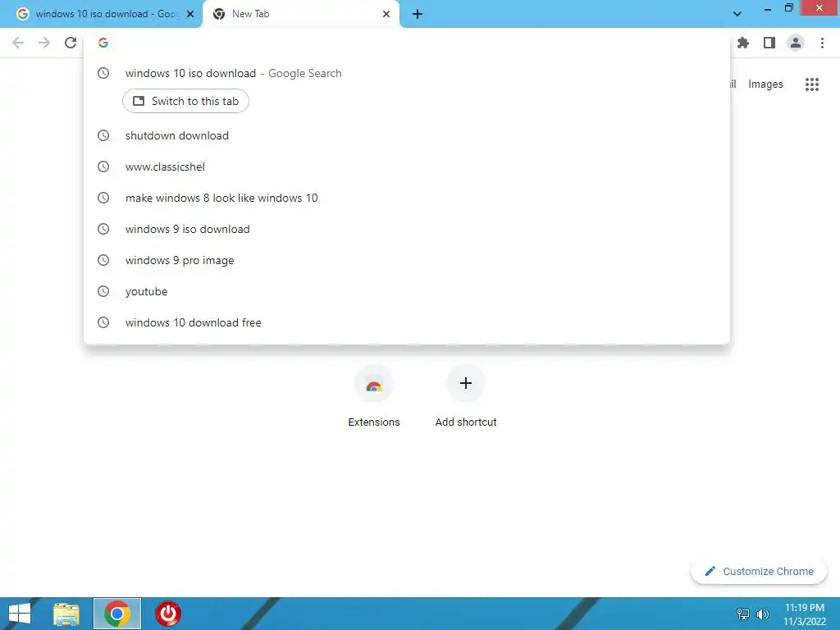Expand the tab search dropdown arrow

tap(737, 14)
